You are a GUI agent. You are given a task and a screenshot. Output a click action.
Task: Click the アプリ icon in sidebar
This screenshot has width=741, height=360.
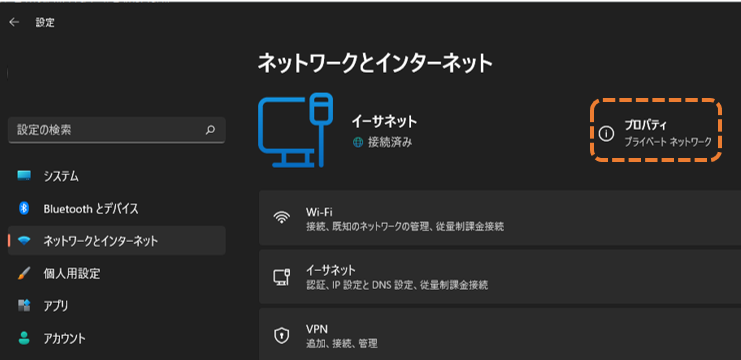pyautogui.click(x=24, y=305)
